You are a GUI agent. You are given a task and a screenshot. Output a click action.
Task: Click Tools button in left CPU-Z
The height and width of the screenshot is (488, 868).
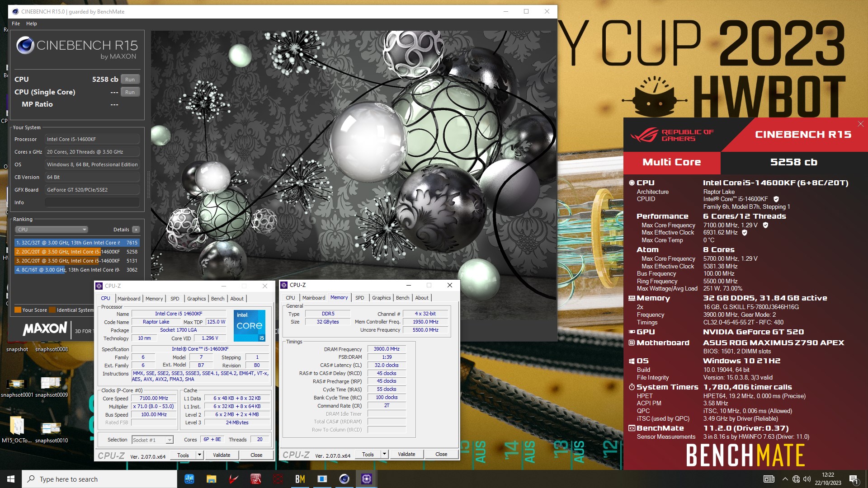pyautogui.click(x=183, y=455)
